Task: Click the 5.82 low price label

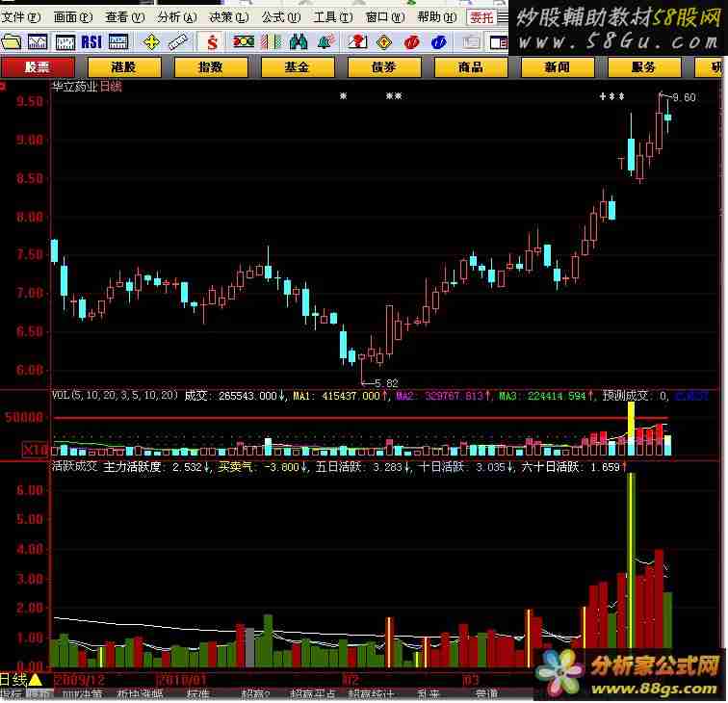Action: click(x=386, y=383)
